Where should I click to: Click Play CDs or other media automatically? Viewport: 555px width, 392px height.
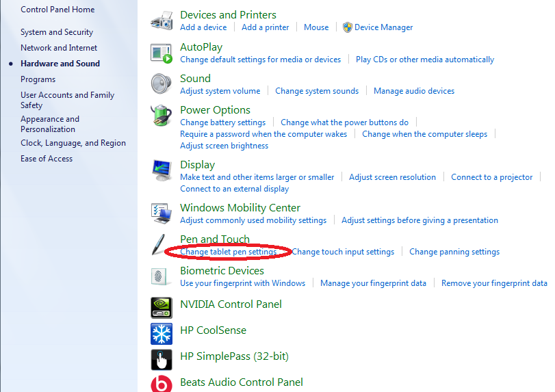pos(425,60)
